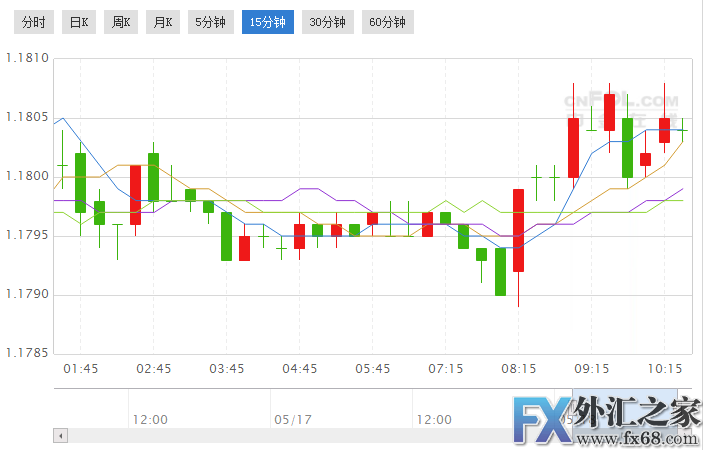
Task: Open the 周K weekly chart tab
Action: 120,22
